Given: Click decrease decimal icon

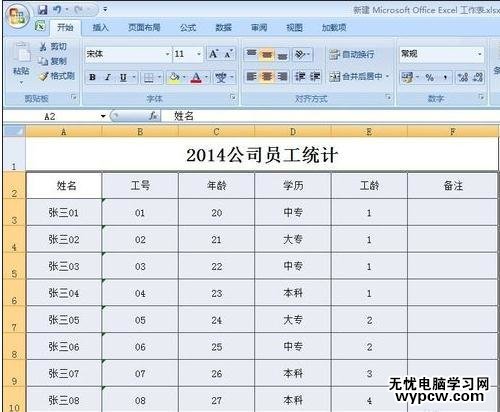Looking at the screenshot, I should point(478,77).
